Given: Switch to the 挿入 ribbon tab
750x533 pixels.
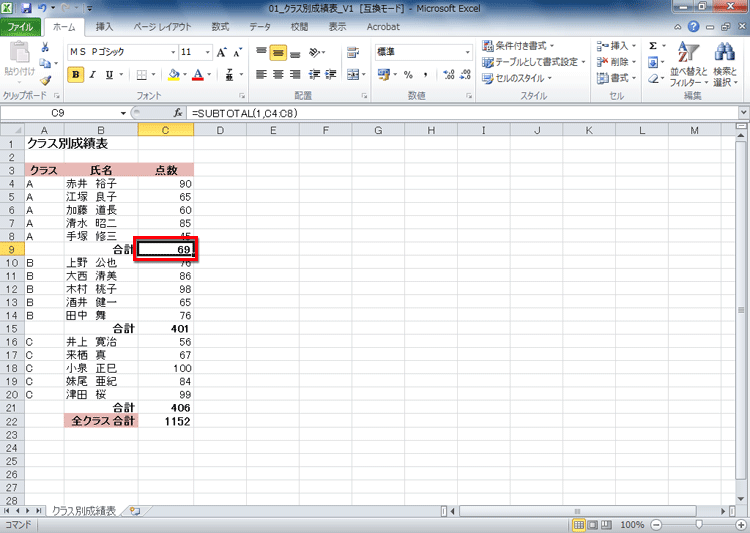Looking at the screenshot, I should pos(104,27).
